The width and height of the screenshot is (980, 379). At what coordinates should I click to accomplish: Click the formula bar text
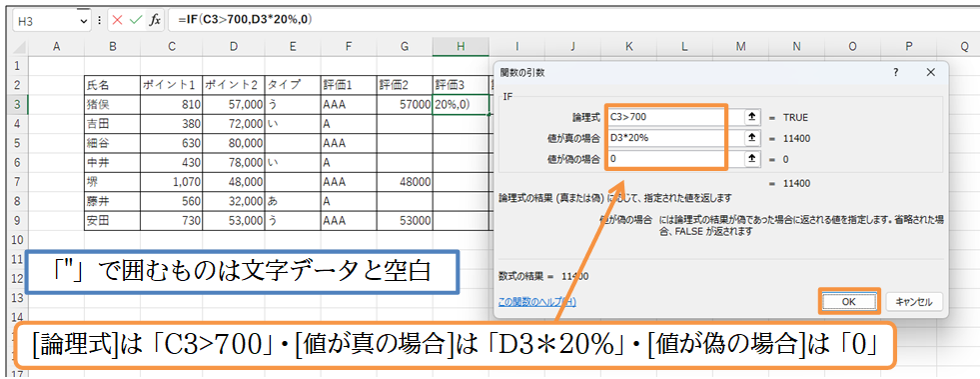(245, 20)
